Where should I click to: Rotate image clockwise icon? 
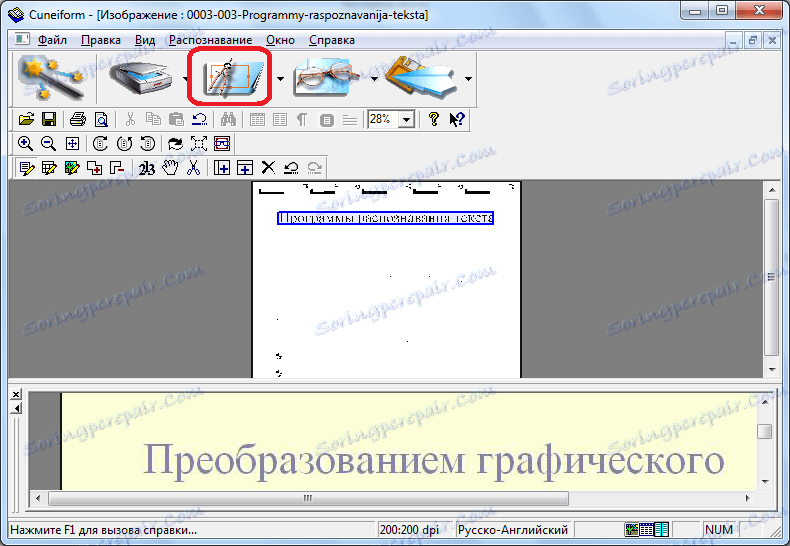pyautogui.click(x=100, y=144)
